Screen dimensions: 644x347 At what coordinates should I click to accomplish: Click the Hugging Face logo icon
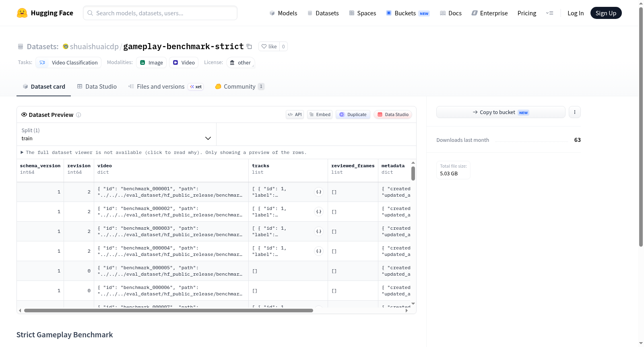22,13
